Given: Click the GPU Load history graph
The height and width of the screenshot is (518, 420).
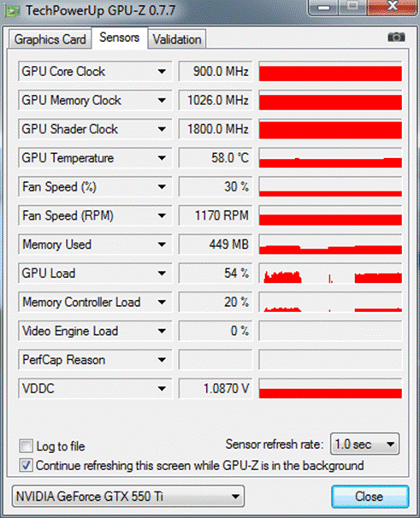Looking at the screenshot, I should coord(330,274).
